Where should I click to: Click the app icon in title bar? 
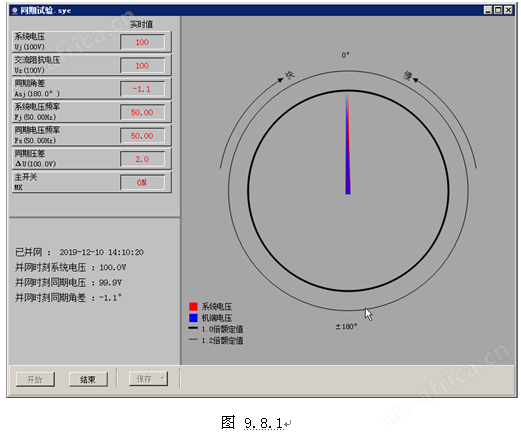click(14, 10)
